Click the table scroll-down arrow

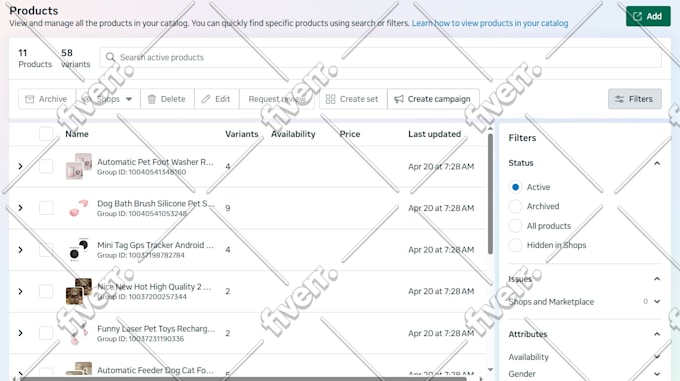[x=490, y=370]
